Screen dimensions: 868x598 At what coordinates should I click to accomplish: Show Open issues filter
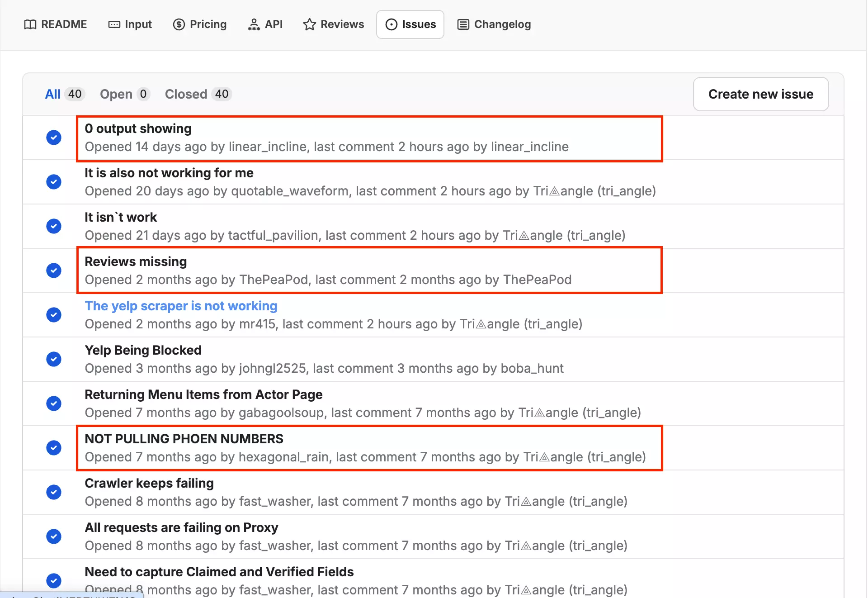pyautogui.click(x=124, y=94)
